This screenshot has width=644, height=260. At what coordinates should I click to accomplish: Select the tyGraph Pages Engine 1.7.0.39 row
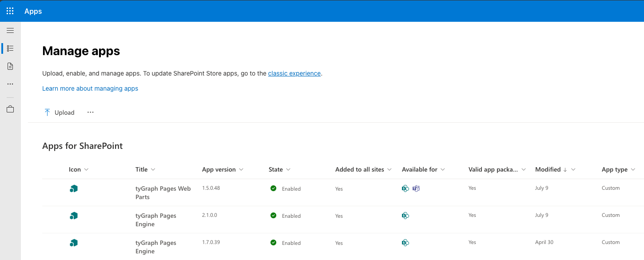coord(156,247)
